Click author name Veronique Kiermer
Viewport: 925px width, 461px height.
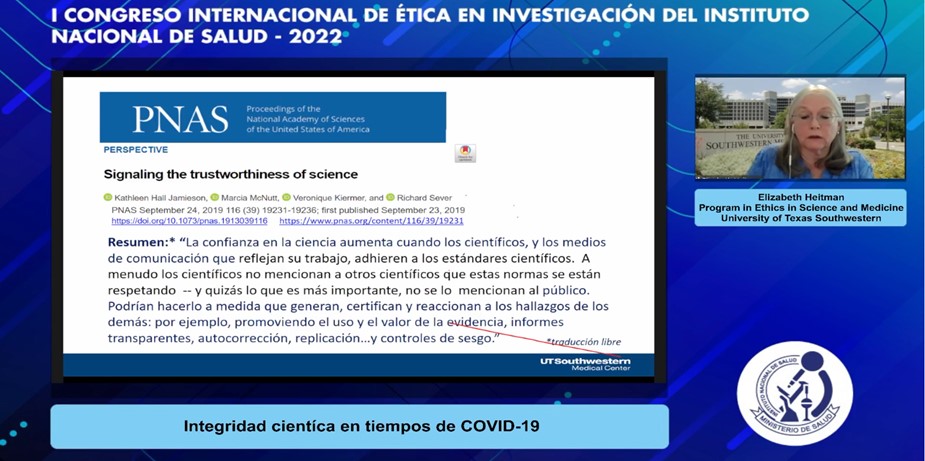click(x=329, y=198)
